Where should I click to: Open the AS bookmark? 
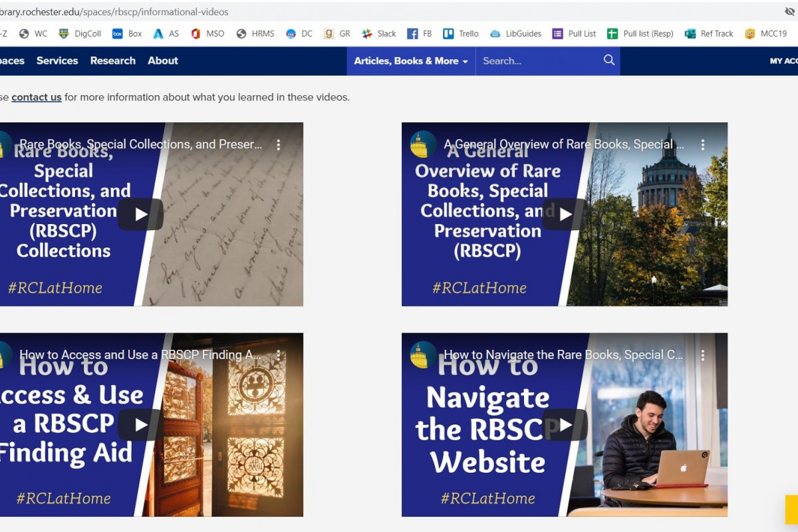(166, 34)
